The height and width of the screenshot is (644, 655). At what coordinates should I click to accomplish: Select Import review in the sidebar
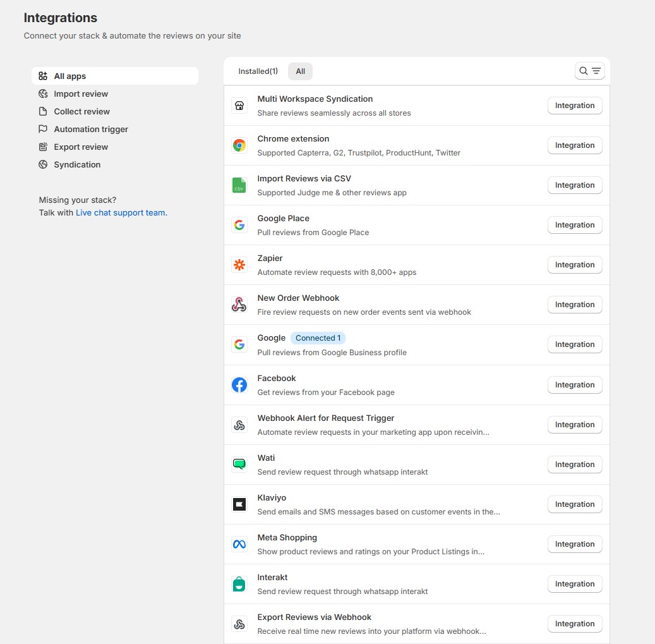coord(80,94)
